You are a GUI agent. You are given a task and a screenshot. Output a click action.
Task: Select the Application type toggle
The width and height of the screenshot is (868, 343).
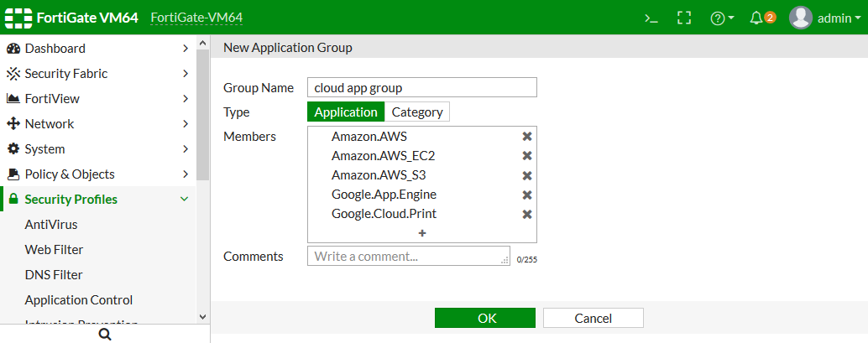coord(345,112)
